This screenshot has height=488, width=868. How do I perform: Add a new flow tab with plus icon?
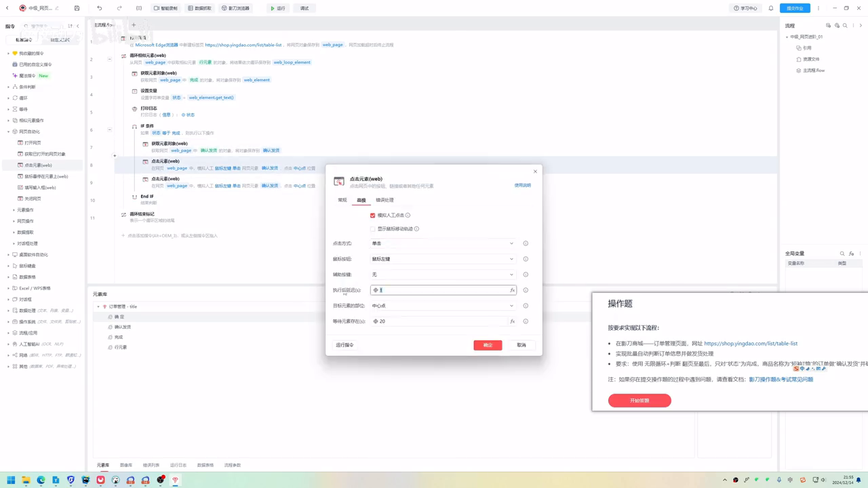click(134, 25)
